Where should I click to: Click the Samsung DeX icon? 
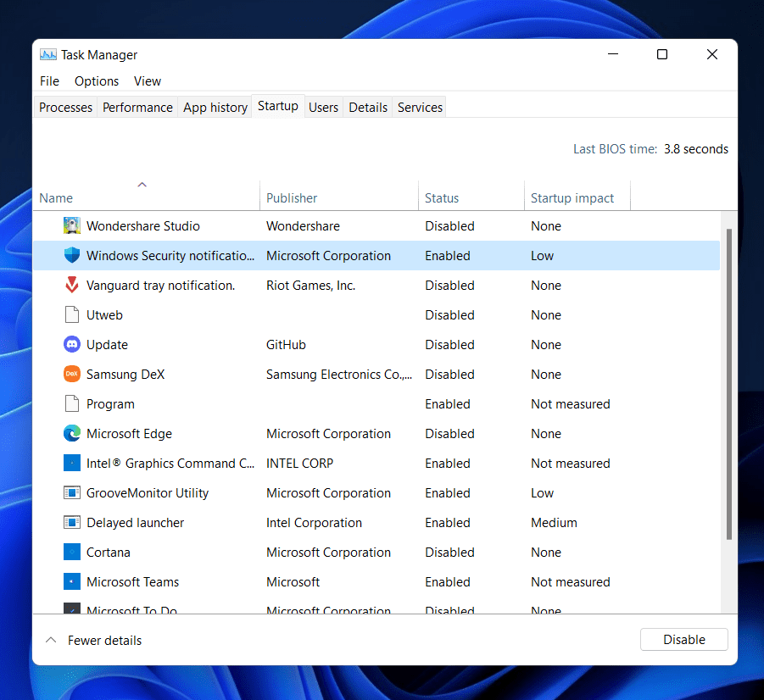pos(72,375)
